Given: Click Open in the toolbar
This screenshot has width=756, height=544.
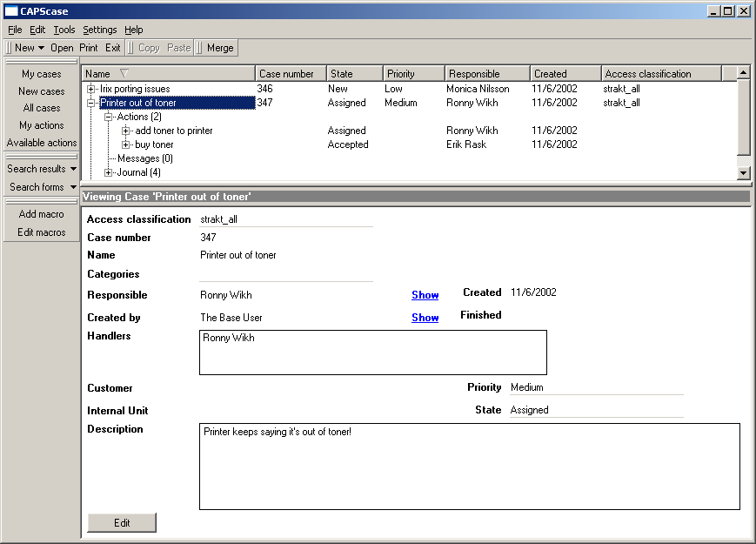Looking at the screenshot, I should click(x=62, y=48).
